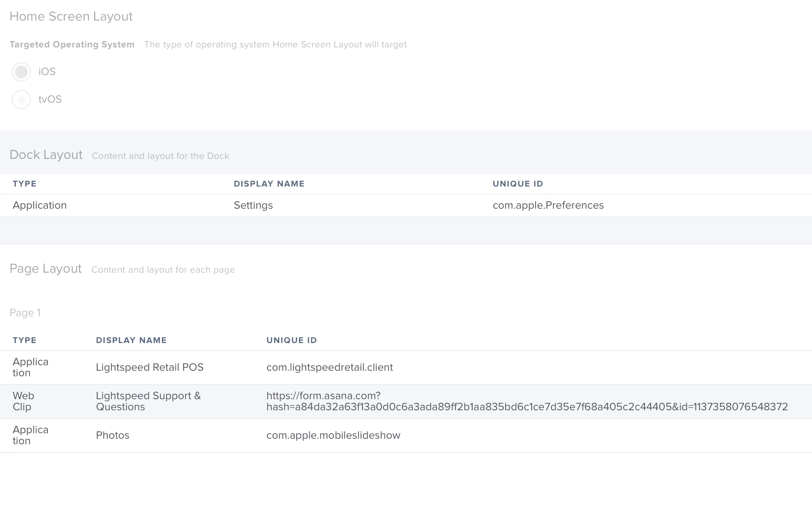
Task: Click Lightspeed Support & Questions display name
Action: 148,402
